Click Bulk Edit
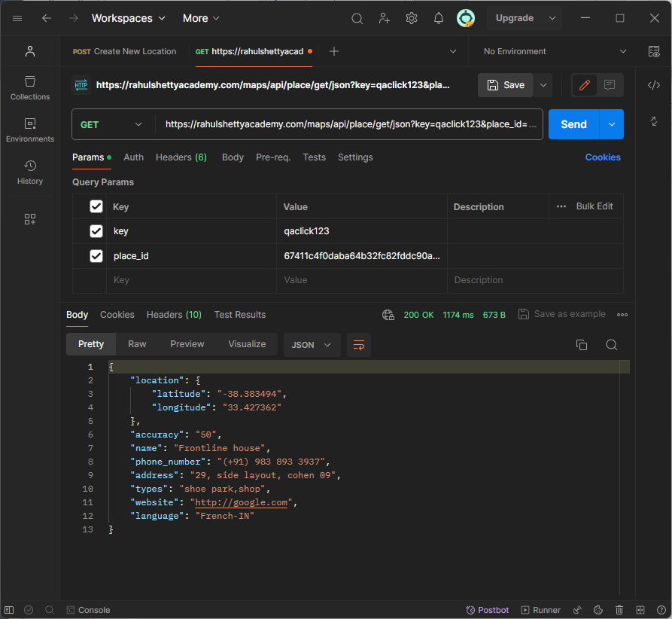Image resolution: width=672 pixels, height=619 pixels. tap(594, 206)
